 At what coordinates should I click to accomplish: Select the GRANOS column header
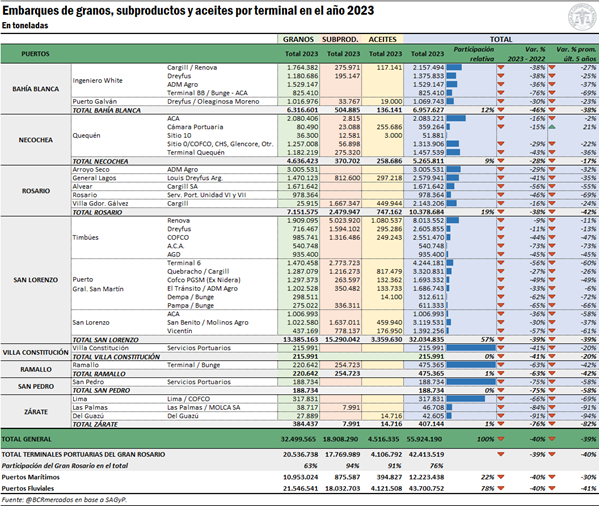(x=298, y=39)
